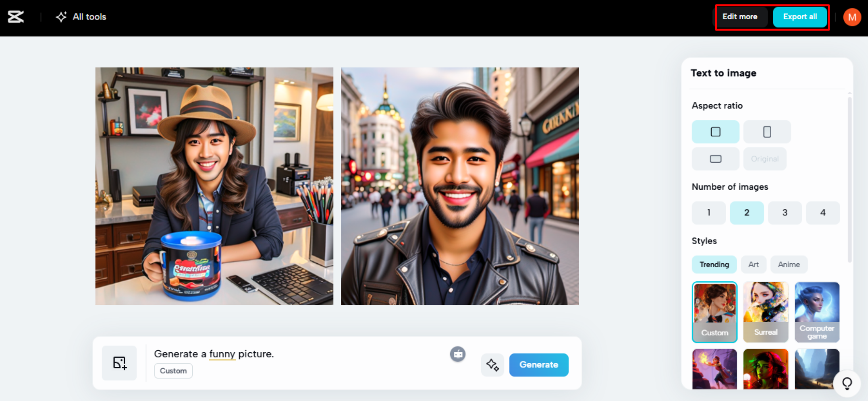Open the Custom prompt tag dropdown
868x401 pixels.
(173, 370)
